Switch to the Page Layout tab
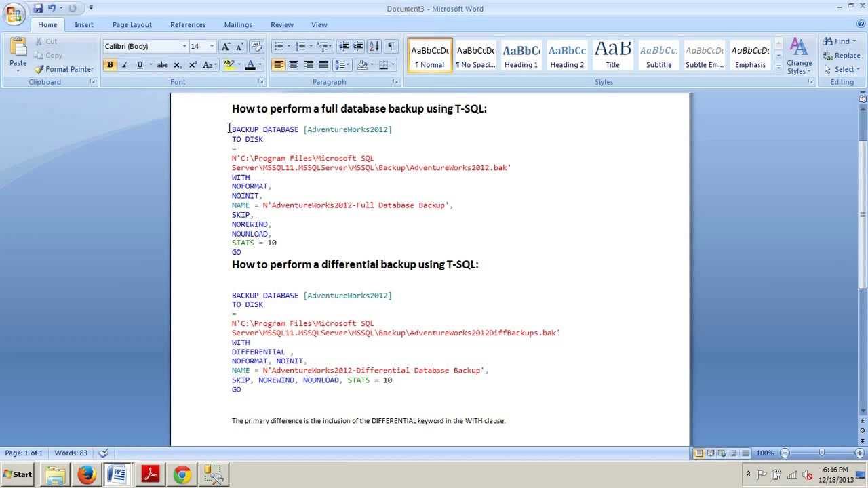The image size is (868, 488). [132, 24]
